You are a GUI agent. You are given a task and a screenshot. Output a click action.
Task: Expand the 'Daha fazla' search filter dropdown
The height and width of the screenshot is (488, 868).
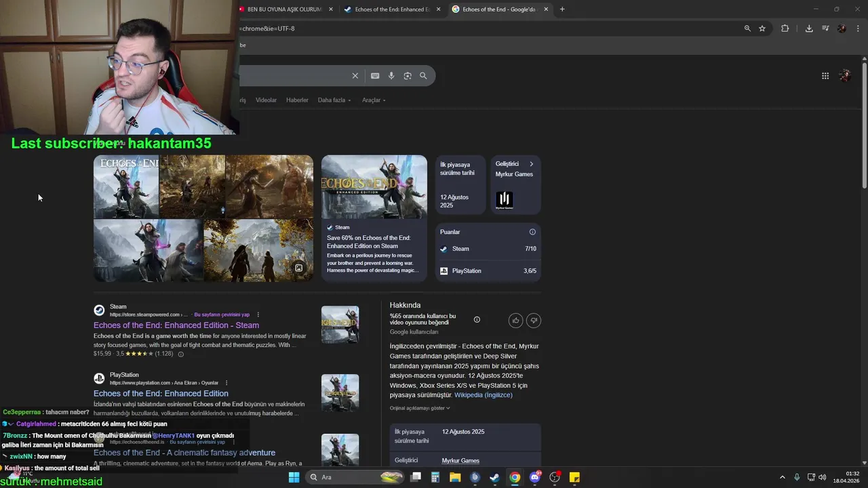coord(334,100)
